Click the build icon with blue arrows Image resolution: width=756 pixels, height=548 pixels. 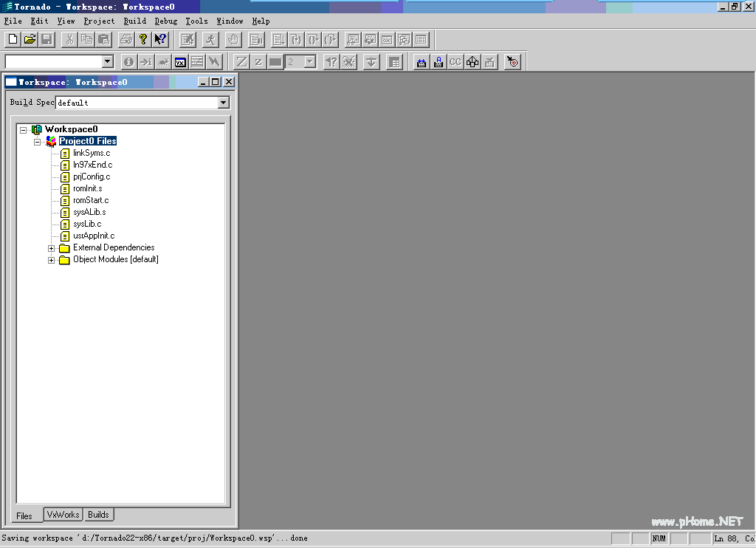[x=422, y=62]
